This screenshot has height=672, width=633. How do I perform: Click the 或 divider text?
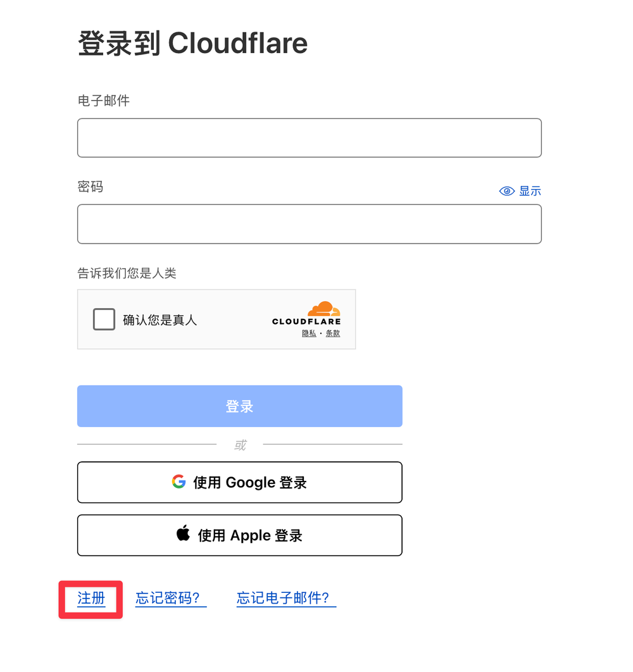tap(239, 444)
